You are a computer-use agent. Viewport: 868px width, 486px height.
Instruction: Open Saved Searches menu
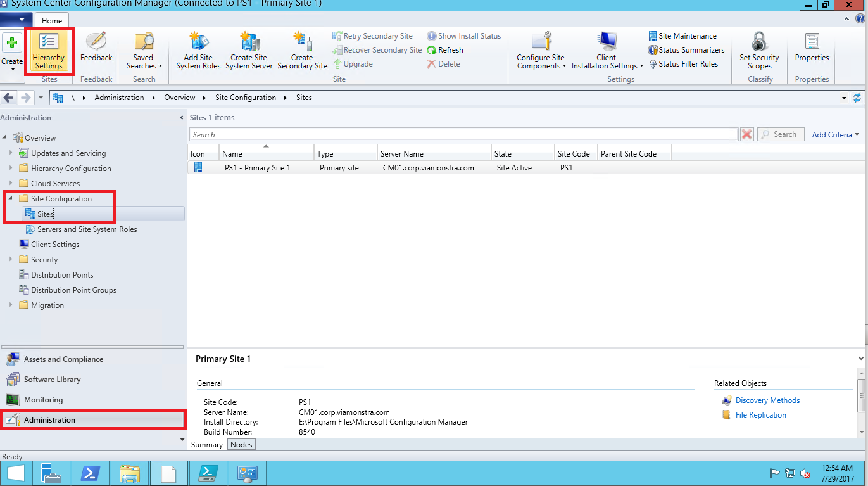144,51
